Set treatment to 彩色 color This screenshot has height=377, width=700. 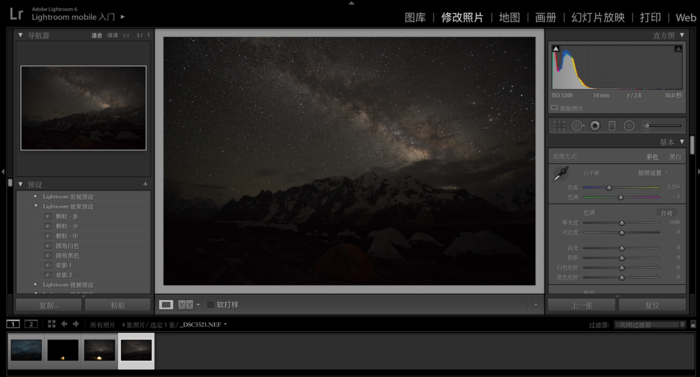point(652,157)
